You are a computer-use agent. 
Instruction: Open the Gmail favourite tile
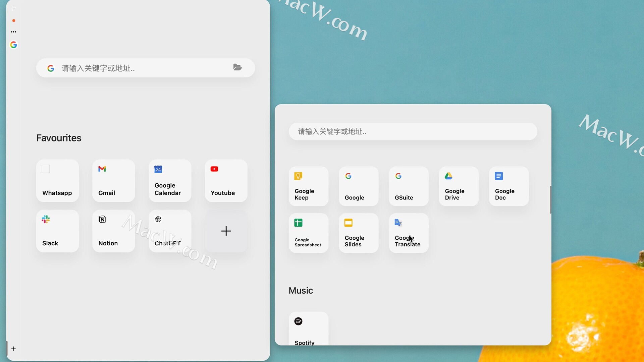pos(113,181)
